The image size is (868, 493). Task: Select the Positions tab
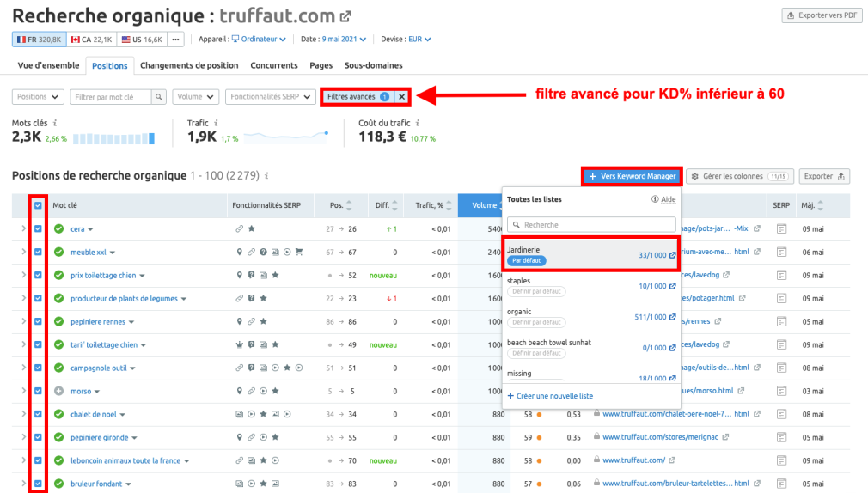(110, 65)
